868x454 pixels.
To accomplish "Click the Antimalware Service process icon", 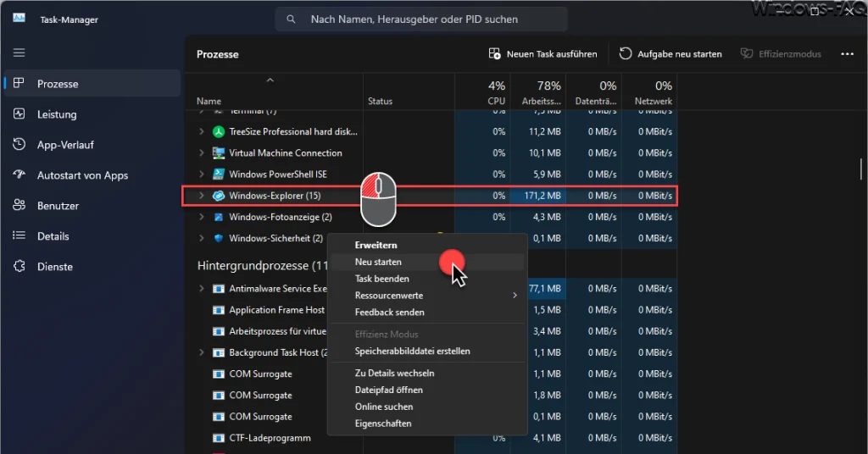I will pos(219,289).
